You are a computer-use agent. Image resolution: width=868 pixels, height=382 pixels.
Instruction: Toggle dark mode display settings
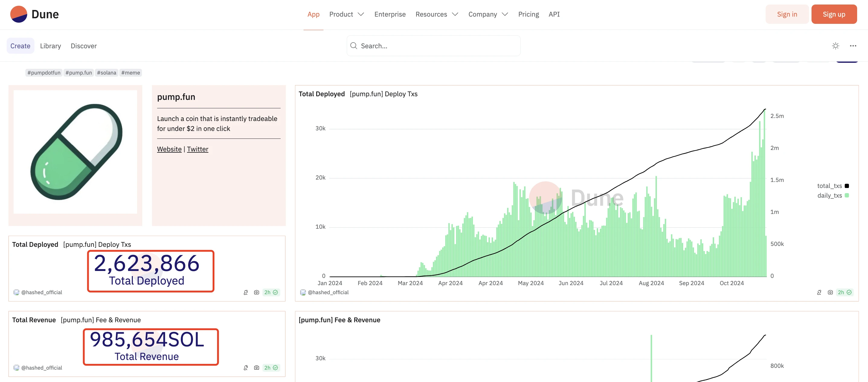835,45
